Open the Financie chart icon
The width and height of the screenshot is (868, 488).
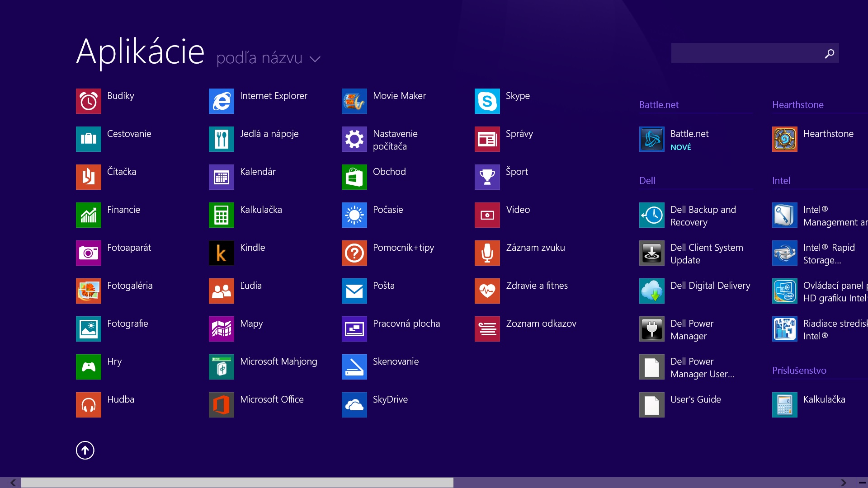click(89, 215)
